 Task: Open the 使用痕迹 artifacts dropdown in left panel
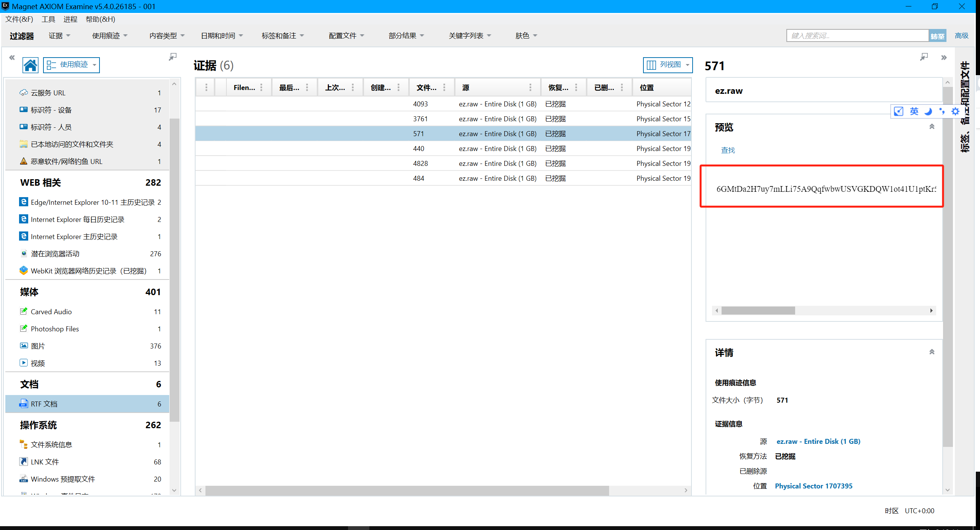click(x=72, y=65)
